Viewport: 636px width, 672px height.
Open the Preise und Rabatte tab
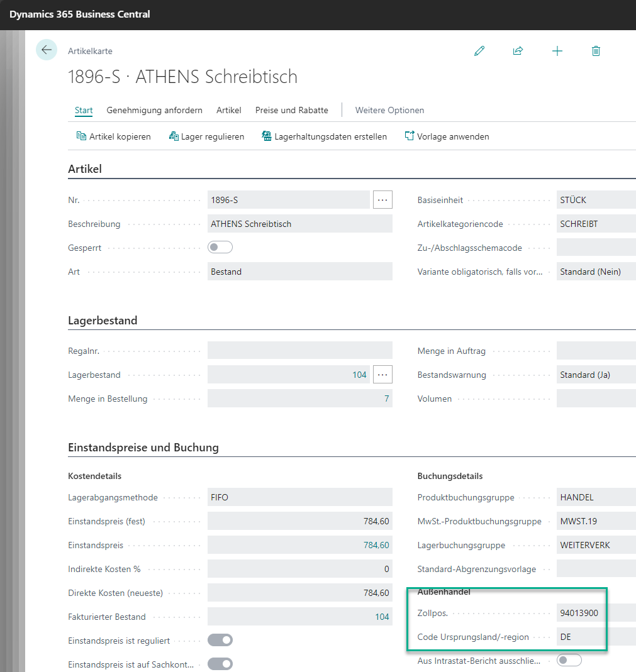(x=291, y=110)
